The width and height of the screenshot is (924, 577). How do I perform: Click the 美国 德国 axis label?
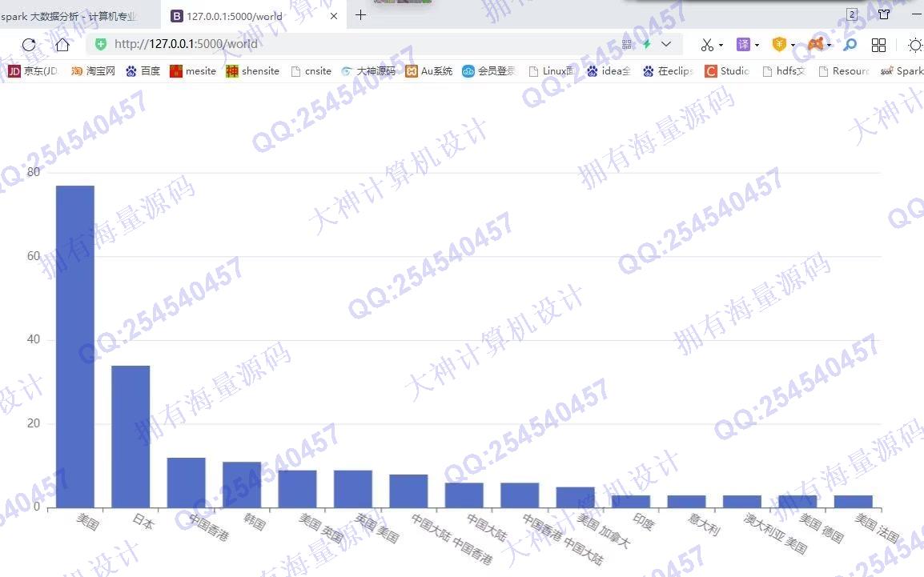pyautogui.click(x=822, y=527)
